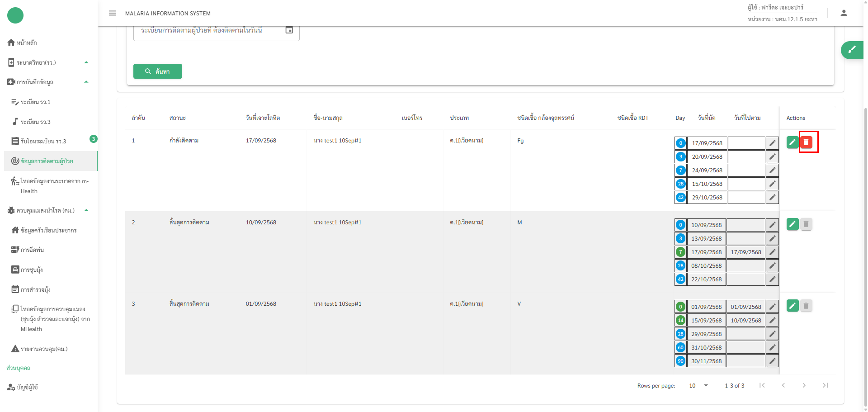Edit the Day 0 17/09/2568 follow-up pencil
The height and width of the screenshot is (412, 868).
tap(772, 143)
